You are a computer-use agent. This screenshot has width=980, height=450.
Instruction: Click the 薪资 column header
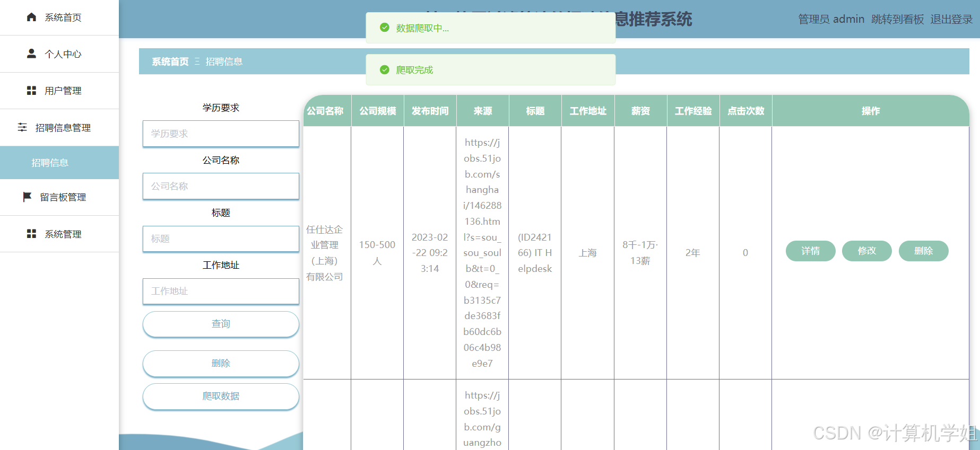(x=640, y=111)
